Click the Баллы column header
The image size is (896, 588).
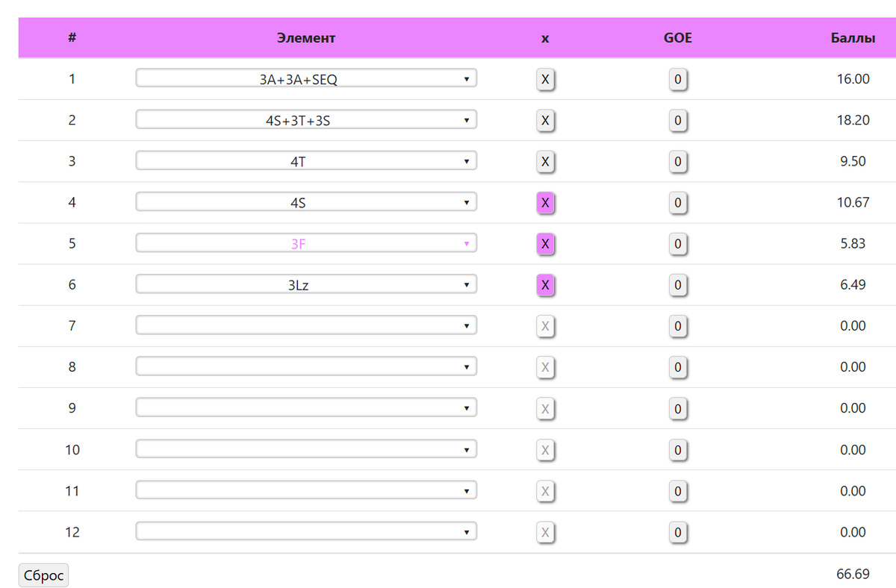point(853,38)
